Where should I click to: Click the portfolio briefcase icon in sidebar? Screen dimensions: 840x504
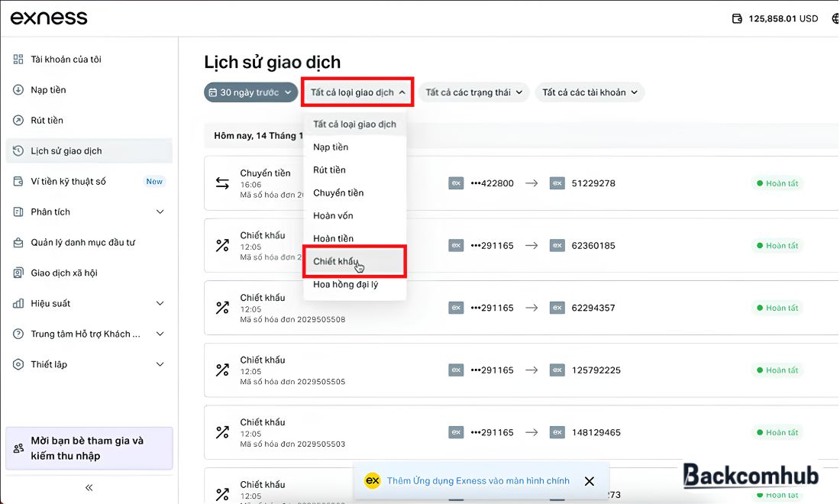click(18, 243)
